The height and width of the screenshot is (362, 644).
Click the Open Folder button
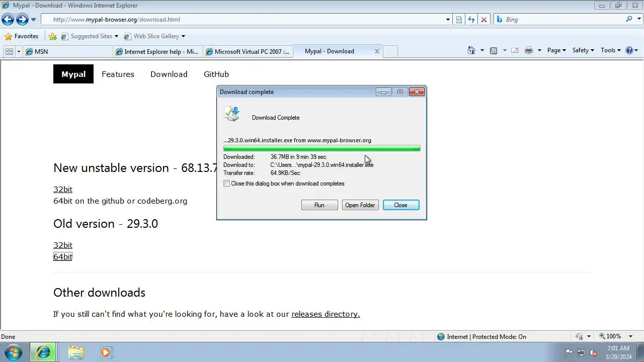360,205
